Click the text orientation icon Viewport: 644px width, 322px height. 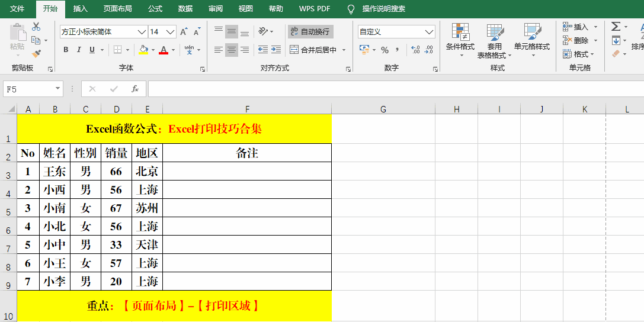(263, 31)
